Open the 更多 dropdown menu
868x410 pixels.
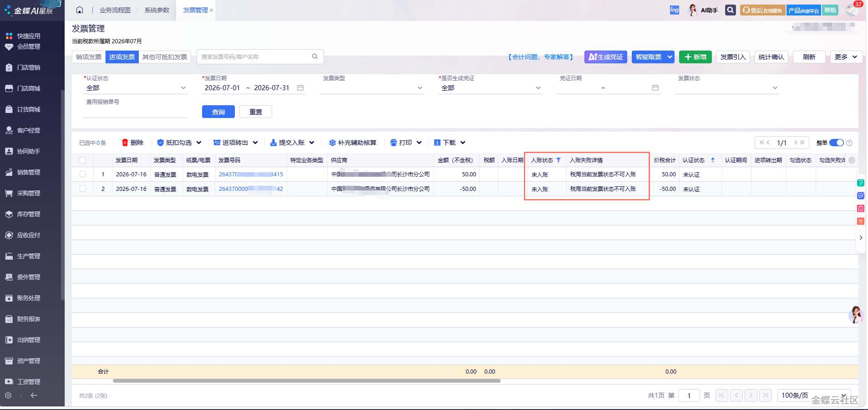(846, 57)
